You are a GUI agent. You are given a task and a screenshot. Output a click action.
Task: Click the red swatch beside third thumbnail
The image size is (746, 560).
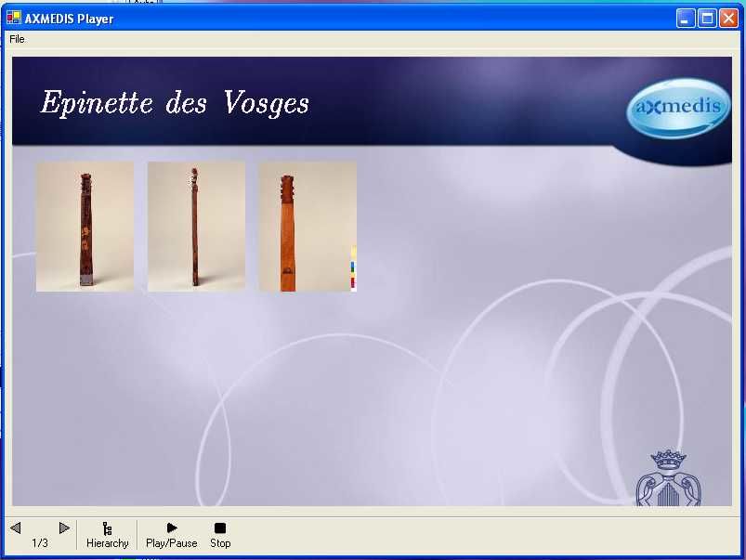[x=353, y=281]
